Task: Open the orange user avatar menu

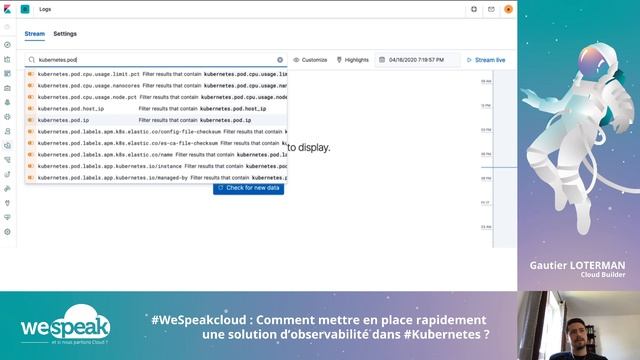Action: (x=508, y=9)
